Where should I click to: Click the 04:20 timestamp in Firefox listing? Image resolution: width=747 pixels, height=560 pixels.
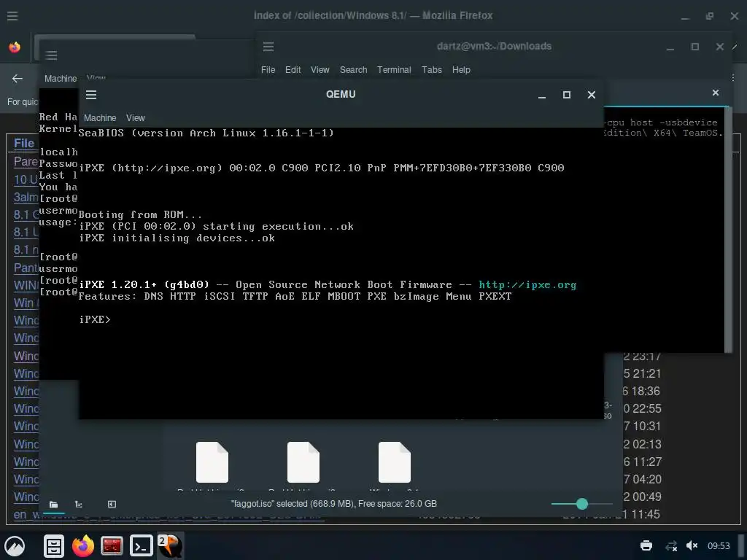click(646, 479)
